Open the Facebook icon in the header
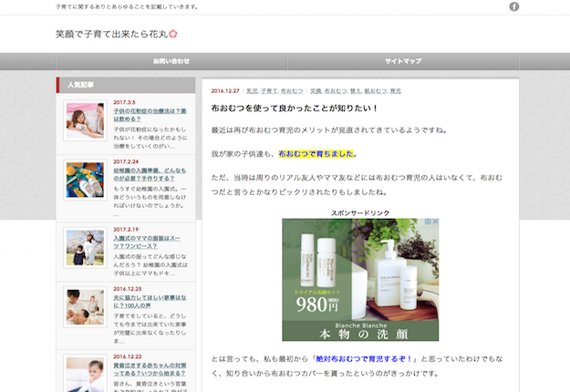570x392 pixels. coord(513,6)
